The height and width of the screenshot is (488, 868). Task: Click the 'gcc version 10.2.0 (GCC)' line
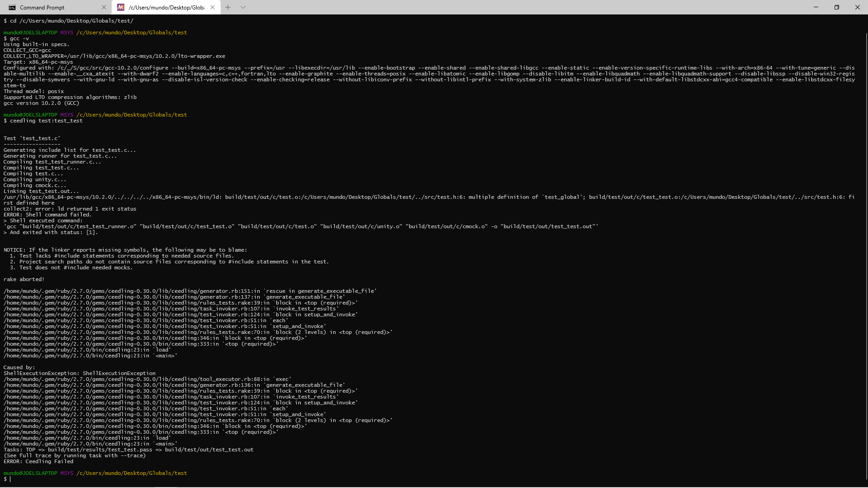pyautogui.click(x=41, y=103)
